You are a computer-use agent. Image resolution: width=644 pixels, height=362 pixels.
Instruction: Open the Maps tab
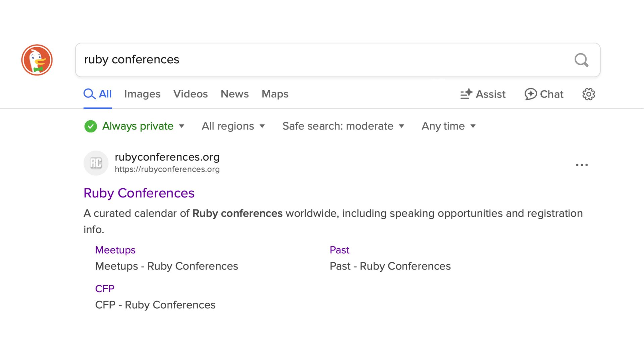(x=275, y=94)
